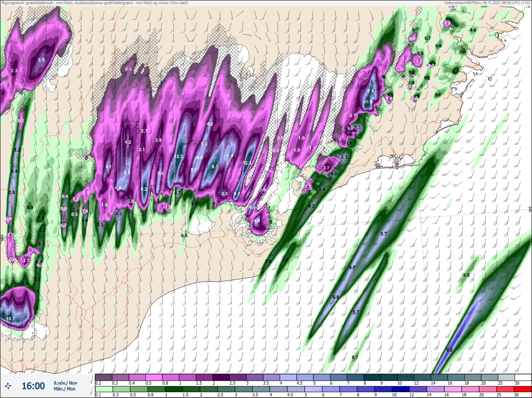This screenshot has height=398, width=532.
Task: Click the 16:00 forecast time label
Action: point(33,386)
